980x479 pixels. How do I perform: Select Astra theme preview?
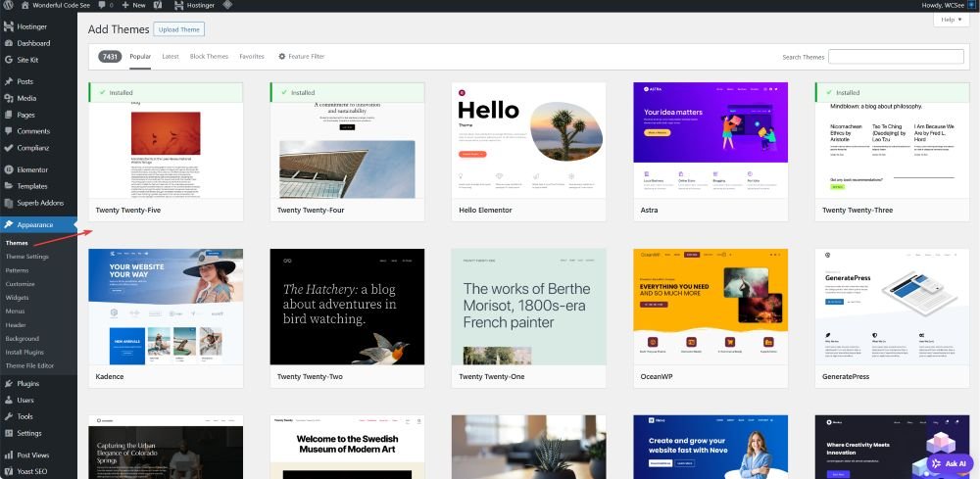710,152
